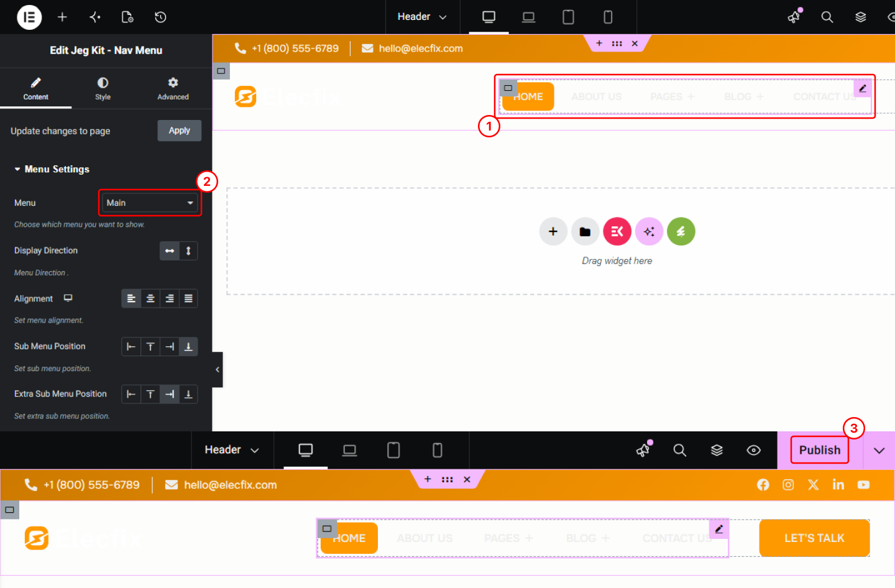Click the 'Drag widget here' text
The height and width of the screenshot is (588, 895).
(x=617, y=261)
